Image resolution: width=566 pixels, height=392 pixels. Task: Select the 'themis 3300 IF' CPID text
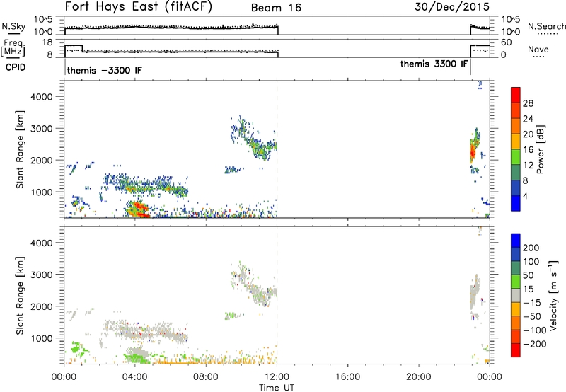[434, 64]
